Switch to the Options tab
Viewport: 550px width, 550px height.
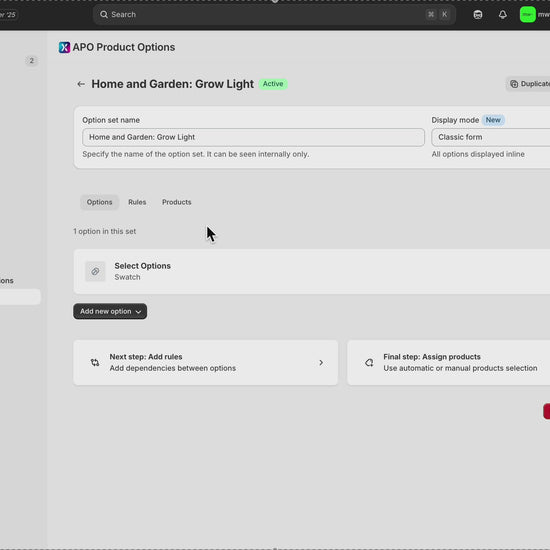coord(99,202)
